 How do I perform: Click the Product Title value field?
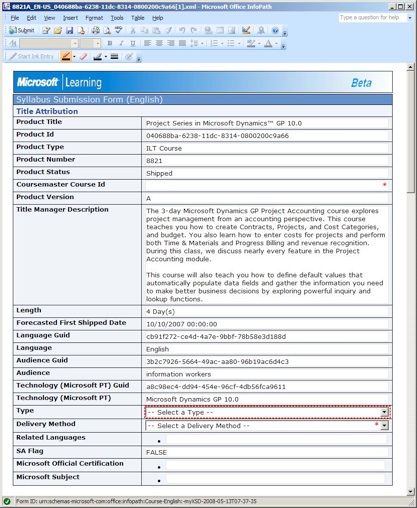[267, 123]
